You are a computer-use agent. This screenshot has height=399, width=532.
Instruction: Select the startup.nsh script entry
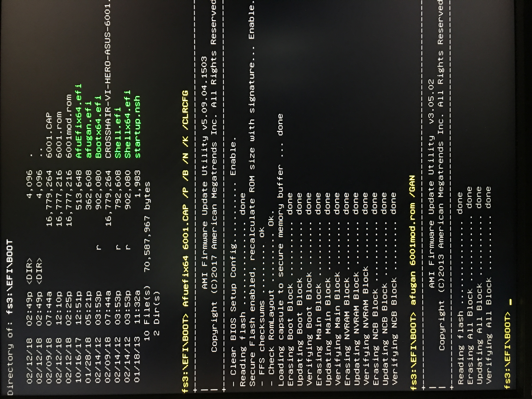[x=137, y=127]
